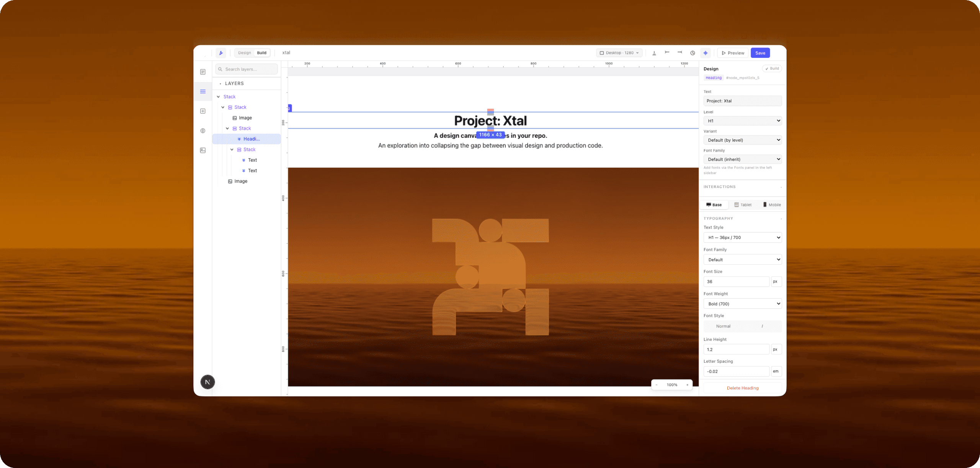This screenshot has width=980, height=468.
Task: Open the Typography Font Family dropdown showing Default
Action: 743,260
